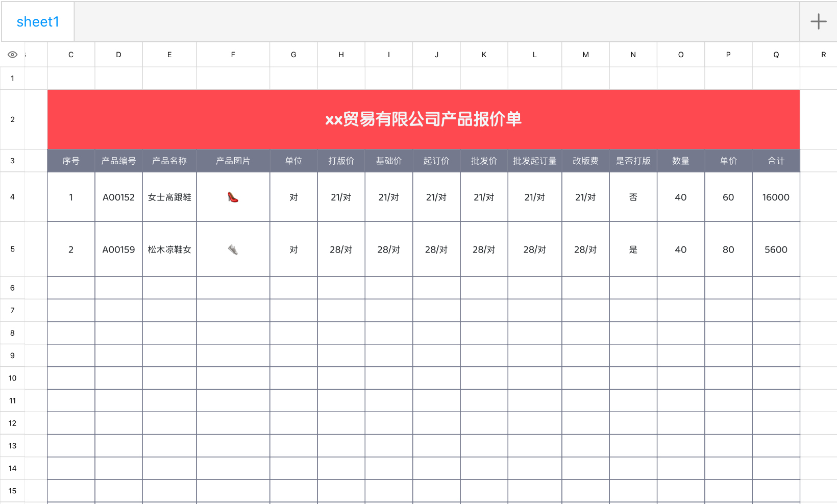Click the 改版费 header cell
Viewport: 837px width, 504px height.
point(585,161)
